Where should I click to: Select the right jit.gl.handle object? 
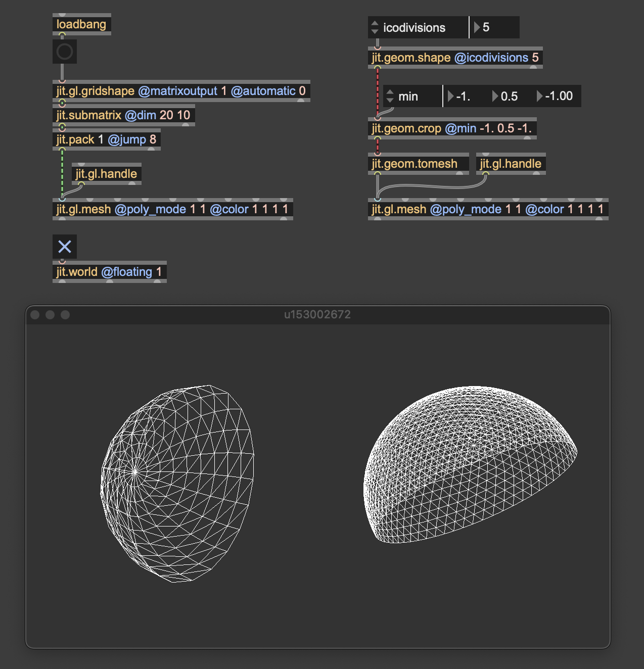pos(511,164)
